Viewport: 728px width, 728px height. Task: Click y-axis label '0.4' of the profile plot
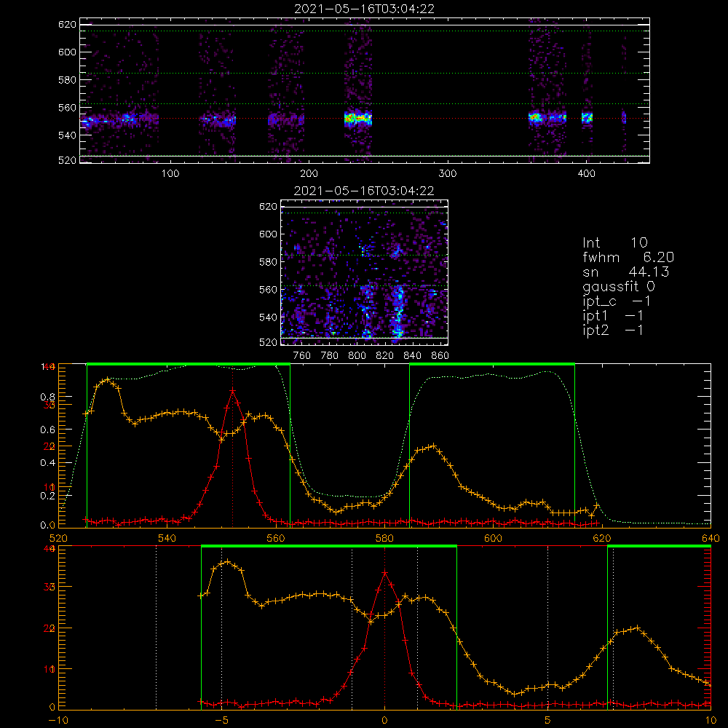[48, 463]
